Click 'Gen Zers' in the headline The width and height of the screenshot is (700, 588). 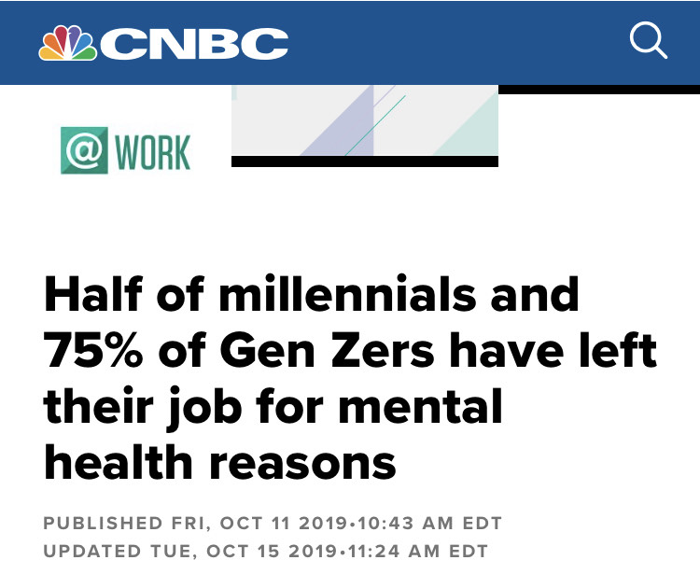[x=327, y=351]
